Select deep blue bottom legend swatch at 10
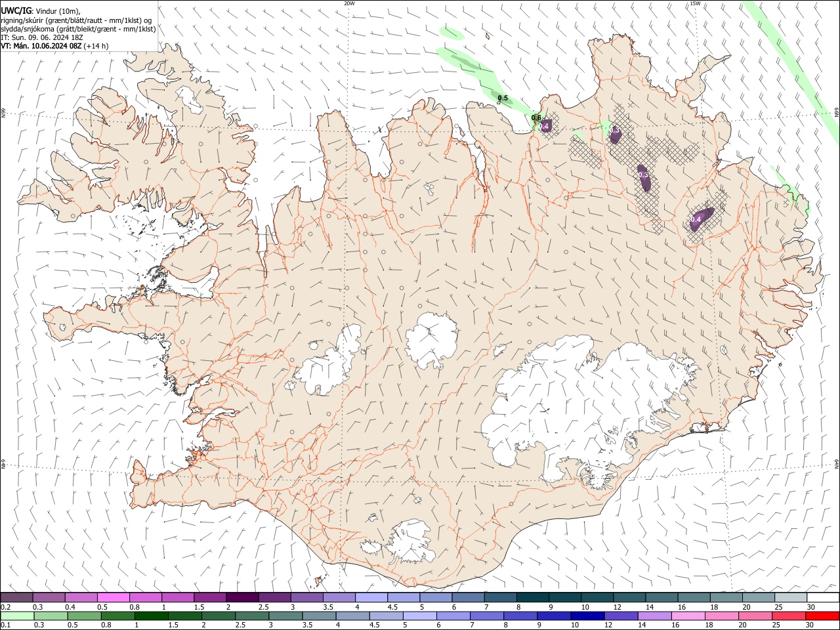This screenshot has width=840, height=630. tap(587, 616)
